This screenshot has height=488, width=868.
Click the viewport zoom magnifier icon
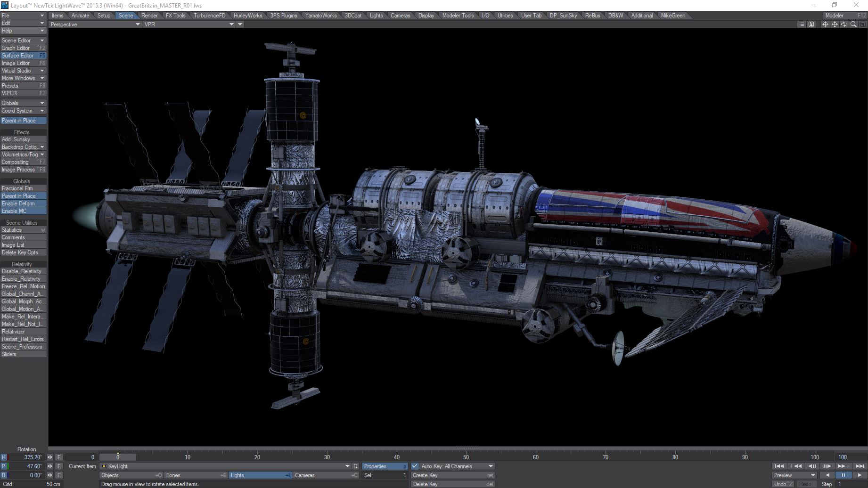(x=853, y=24)
